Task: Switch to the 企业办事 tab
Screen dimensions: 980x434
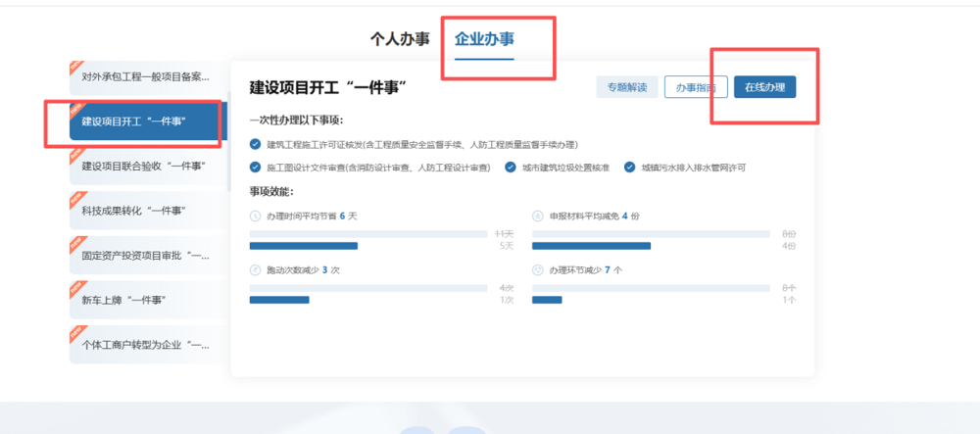Action: pos(484,39)
